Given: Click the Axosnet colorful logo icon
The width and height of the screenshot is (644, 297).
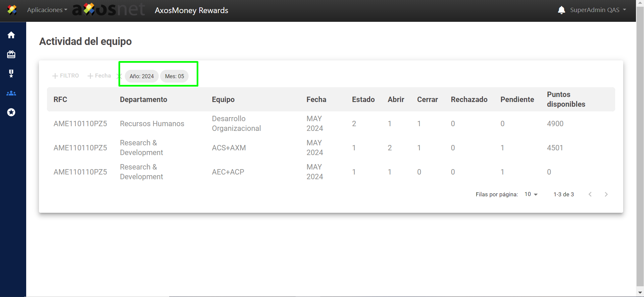Looking at the screenshot, I should point(12,10).
